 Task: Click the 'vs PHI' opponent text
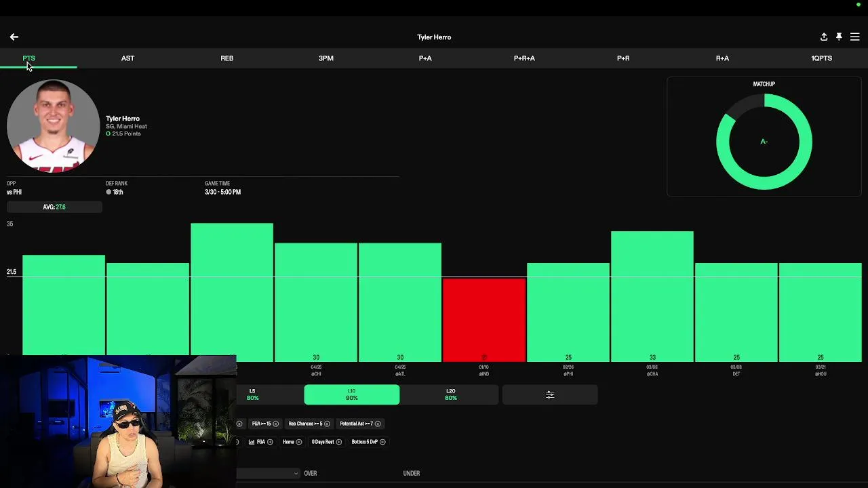point(14,192)
